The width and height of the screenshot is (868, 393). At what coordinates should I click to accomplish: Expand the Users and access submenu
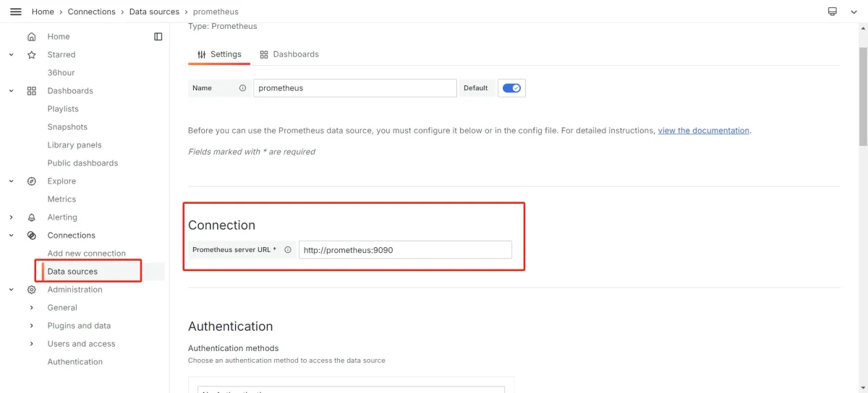click(31, 344)
